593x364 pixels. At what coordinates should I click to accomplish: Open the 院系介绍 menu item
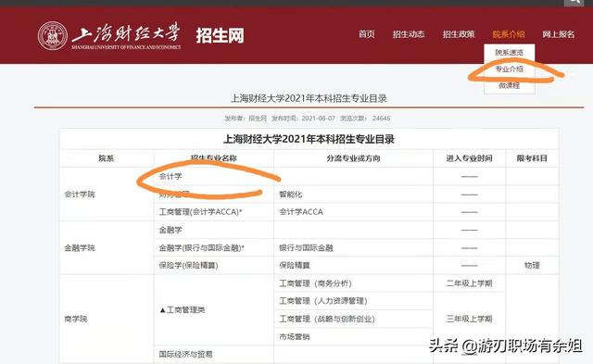click(x=509, y=34)
